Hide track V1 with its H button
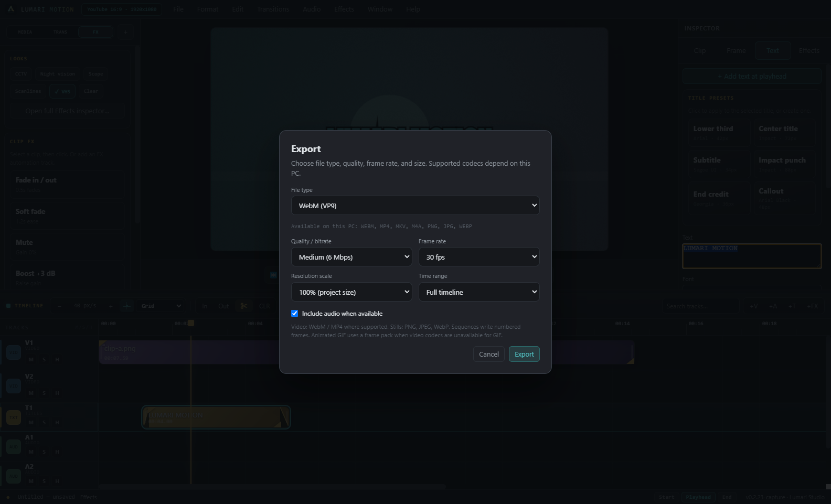The width and height of the screenshot is (831, 504). pyautogui.click(x=57, y=360)
